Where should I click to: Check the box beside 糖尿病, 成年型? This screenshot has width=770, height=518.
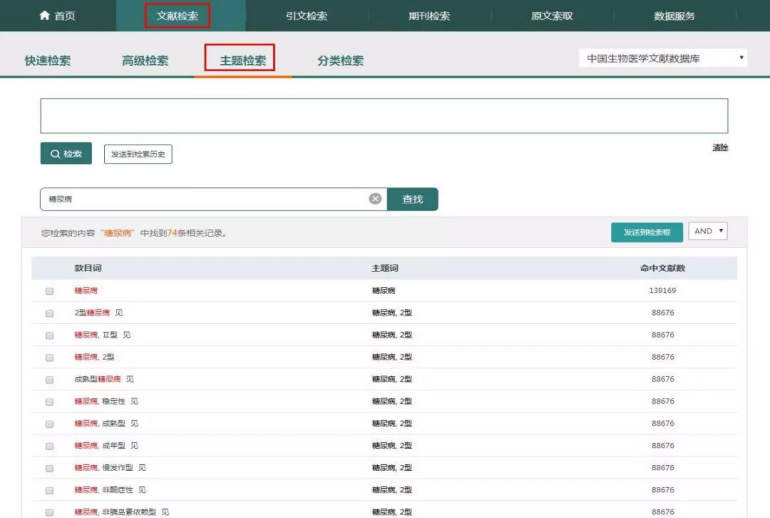click(49, 446)
